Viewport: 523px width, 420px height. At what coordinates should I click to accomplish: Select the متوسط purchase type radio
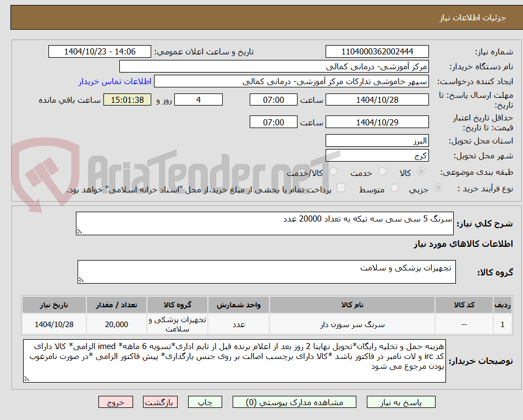point(394,188)
